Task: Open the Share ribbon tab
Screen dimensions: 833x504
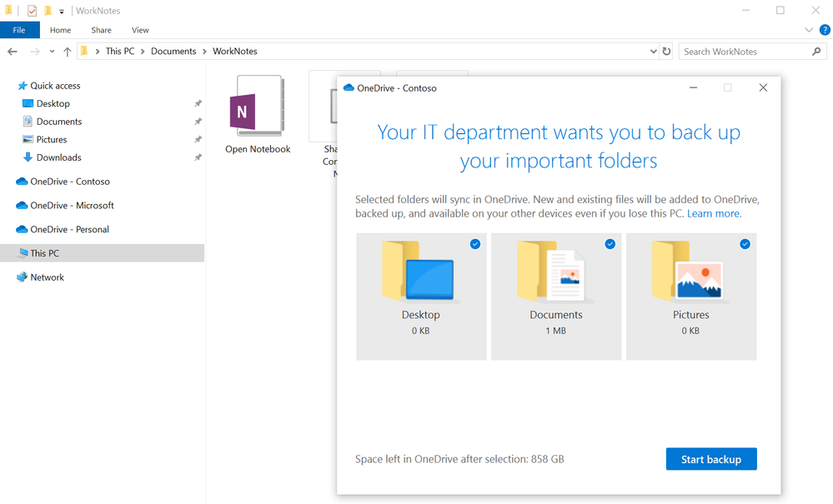Action: coord(101,30)
